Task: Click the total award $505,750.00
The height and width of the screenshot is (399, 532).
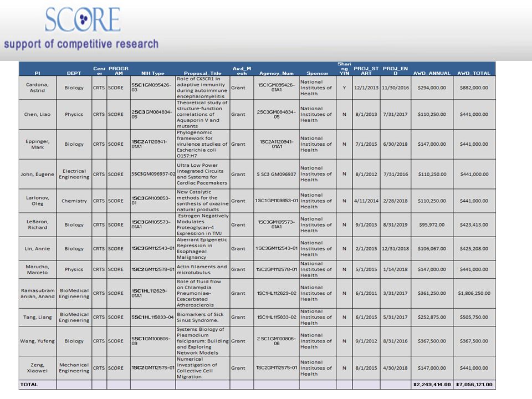Action: click(x=474, y=317)
